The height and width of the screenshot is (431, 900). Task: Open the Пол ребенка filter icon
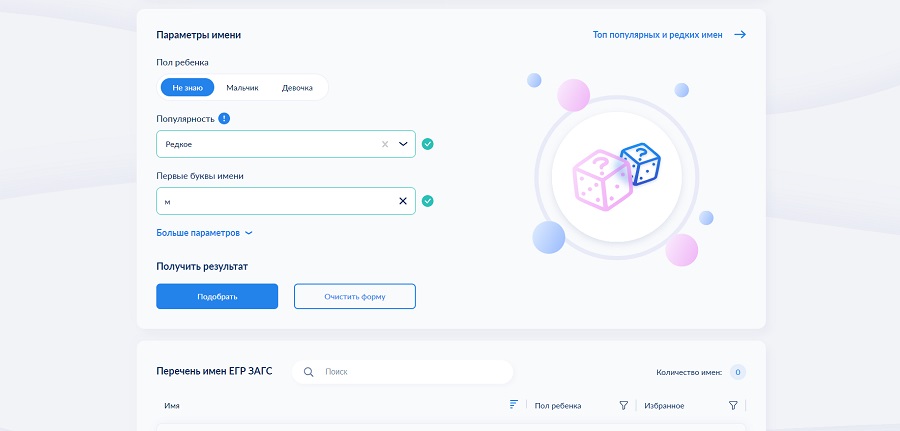[624, 405]
